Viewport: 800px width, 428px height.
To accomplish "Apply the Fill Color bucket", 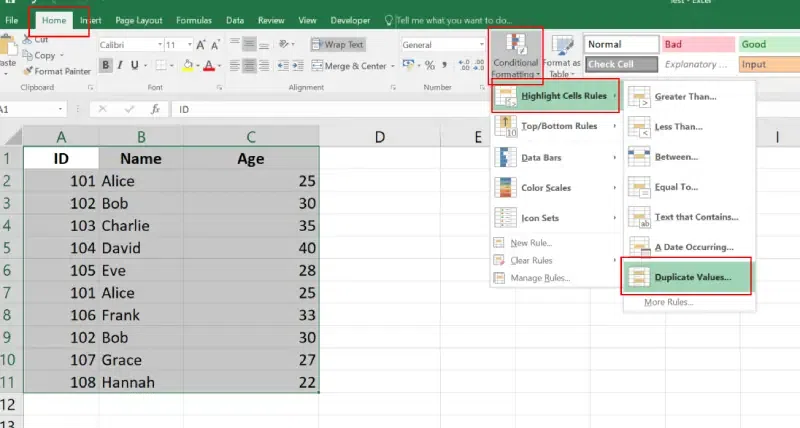I will point(188,65).
